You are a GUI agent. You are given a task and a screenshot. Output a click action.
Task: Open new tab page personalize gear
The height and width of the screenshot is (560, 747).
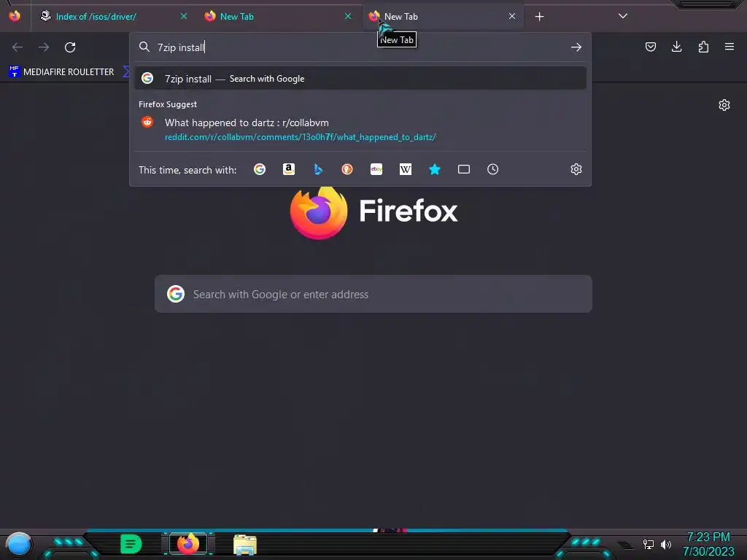click(x=724, y=105)
